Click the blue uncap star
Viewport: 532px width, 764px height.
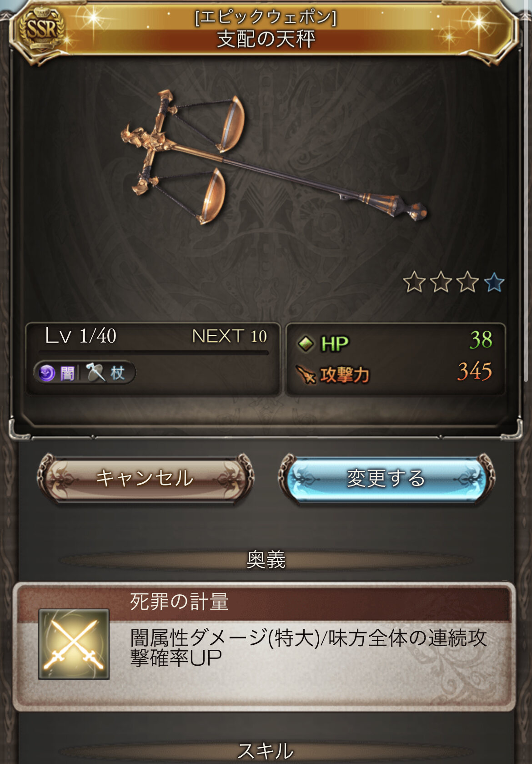pyautogui.click(x=494, y=282)
